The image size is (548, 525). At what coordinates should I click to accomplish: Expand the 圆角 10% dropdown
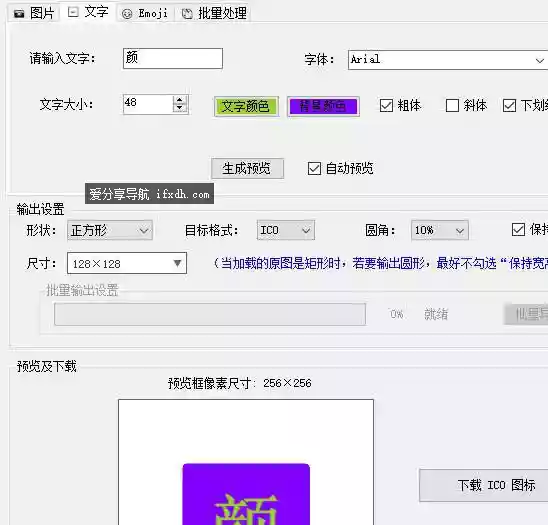(x=440, y=230)
